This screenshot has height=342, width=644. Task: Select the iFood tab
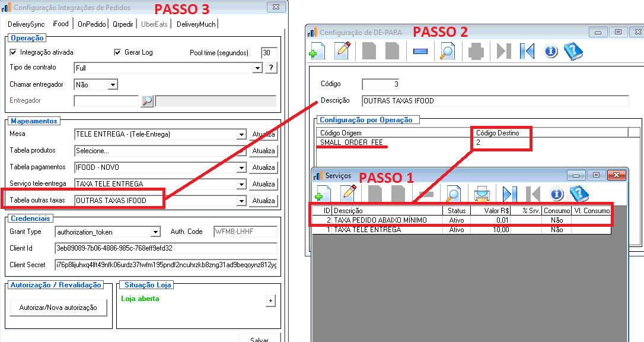click(61, 24)
